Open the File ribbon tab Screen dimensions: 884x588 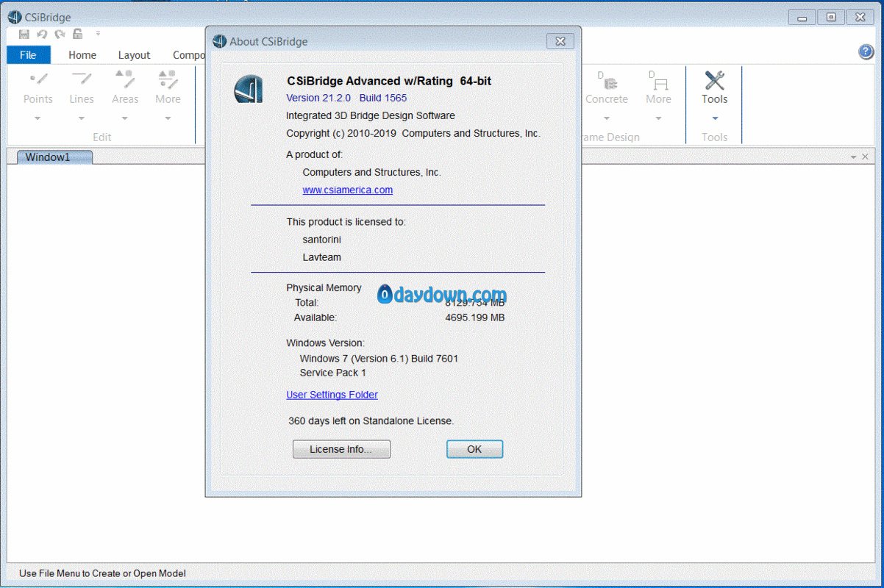point(29,55)
